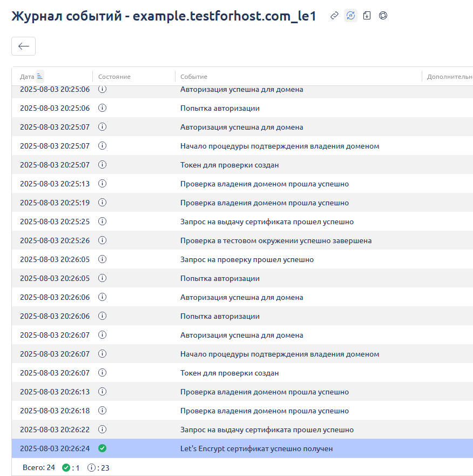Click info icon for the 20:25:13 event
The height and width of the screenshot is (476, 473).
102,184
